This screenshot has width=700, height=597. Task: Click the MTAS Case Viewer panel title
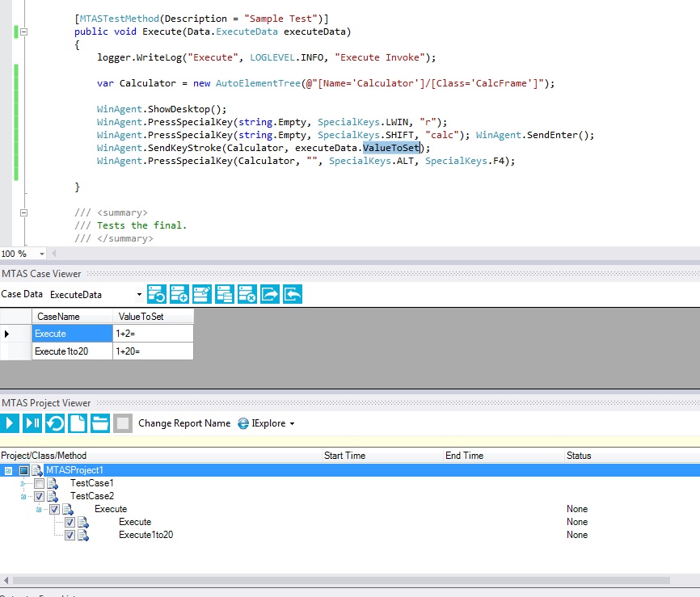41,274
